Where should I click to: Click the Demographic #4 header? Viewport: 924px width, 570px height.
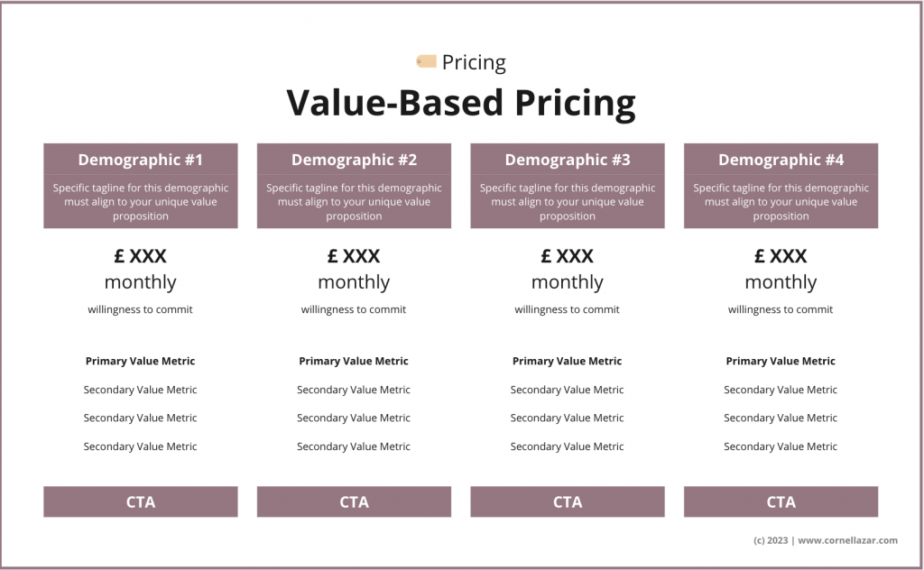click(x=781, y=160)
